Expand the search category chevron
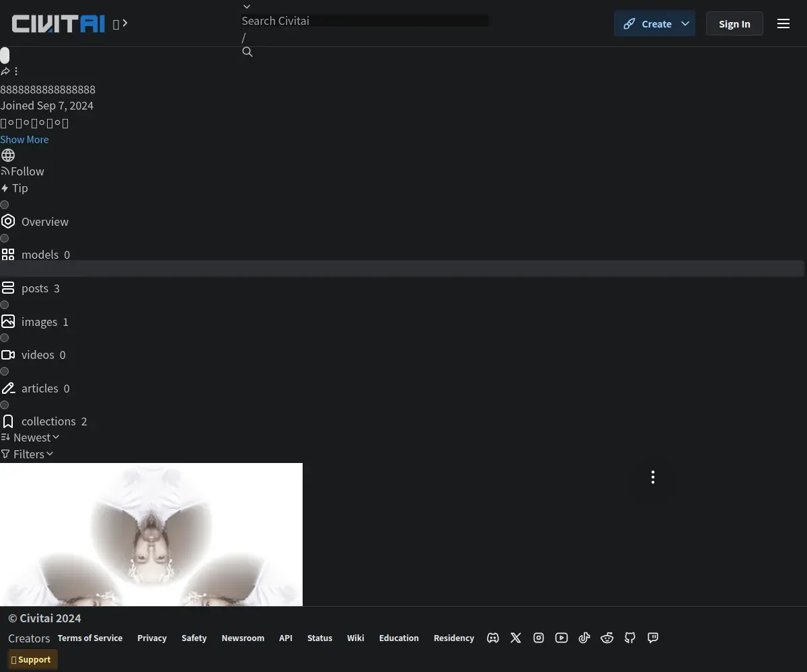Screen dimensions: 807x672 click(x=247, y=7)
